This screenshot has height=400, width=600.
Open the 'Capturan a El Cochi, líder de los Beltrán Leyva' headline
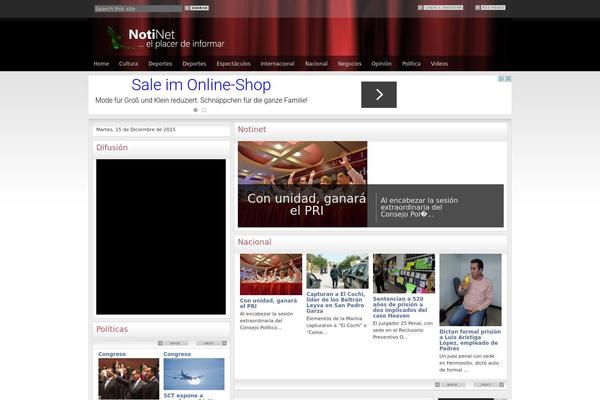tap(336, 302)
